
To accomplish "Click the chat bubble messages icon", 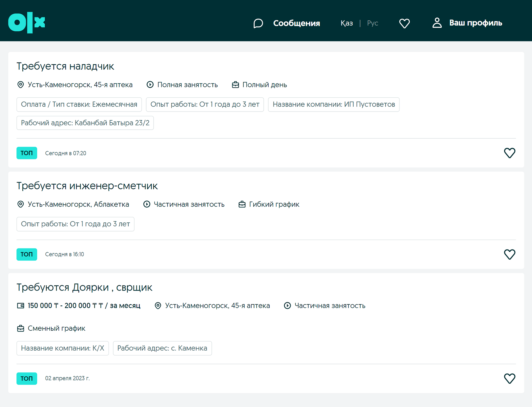I will coord(258,23).
